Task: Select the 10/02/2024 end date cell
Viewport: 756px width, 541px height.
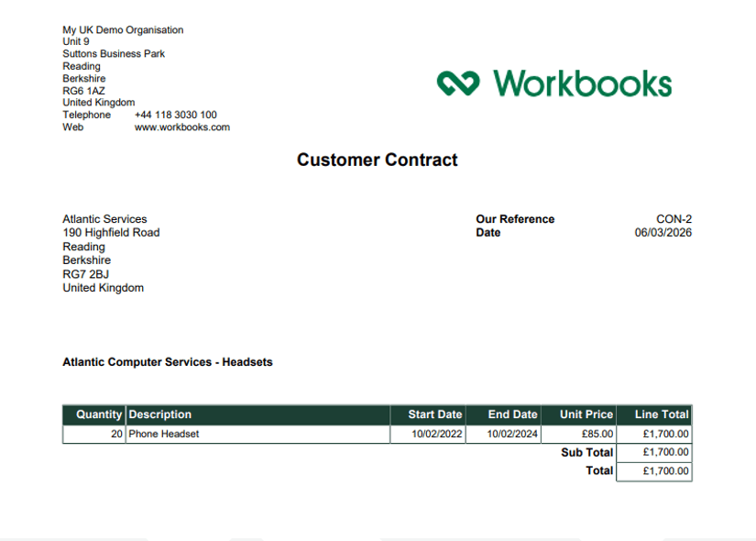Action: point(511,434)
